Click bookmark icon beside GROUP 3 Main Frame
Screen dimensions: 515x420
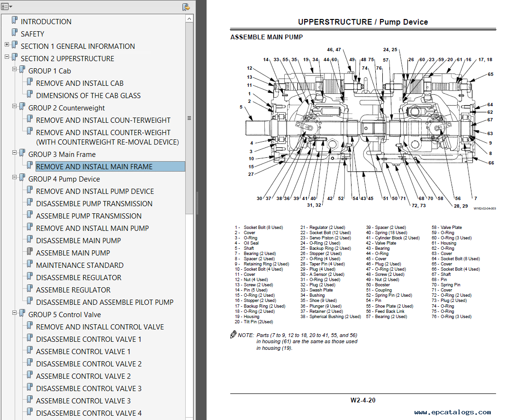click(22, 153)
